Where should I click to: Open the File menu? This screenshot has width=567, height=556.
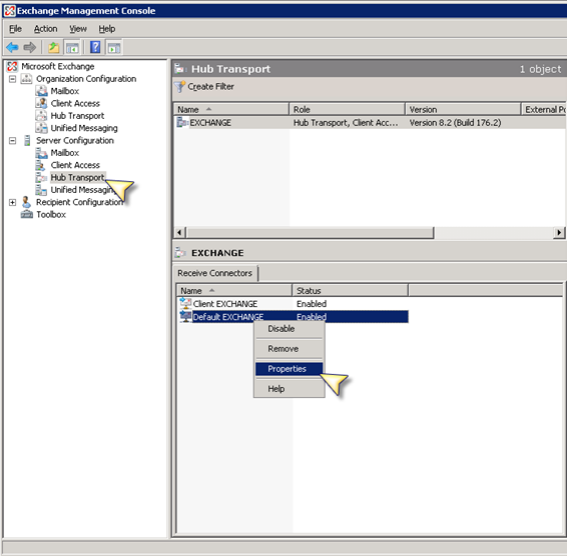pos(15,29)
